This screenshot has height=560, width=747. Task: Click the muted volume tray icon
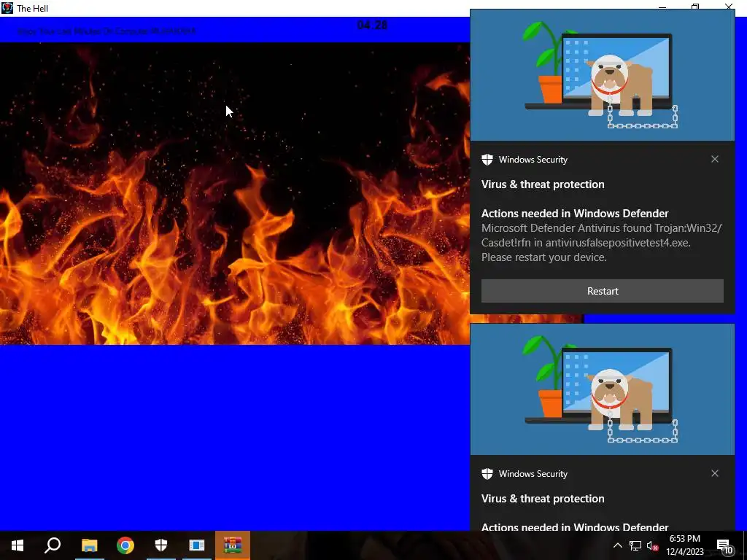(652, 545)
